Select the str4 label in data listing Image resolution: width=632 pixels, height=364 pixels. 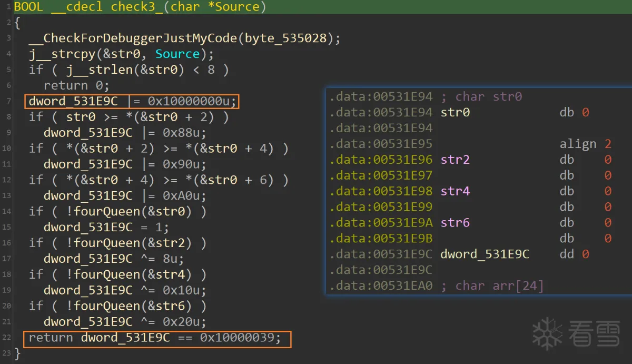pos(455,191)
